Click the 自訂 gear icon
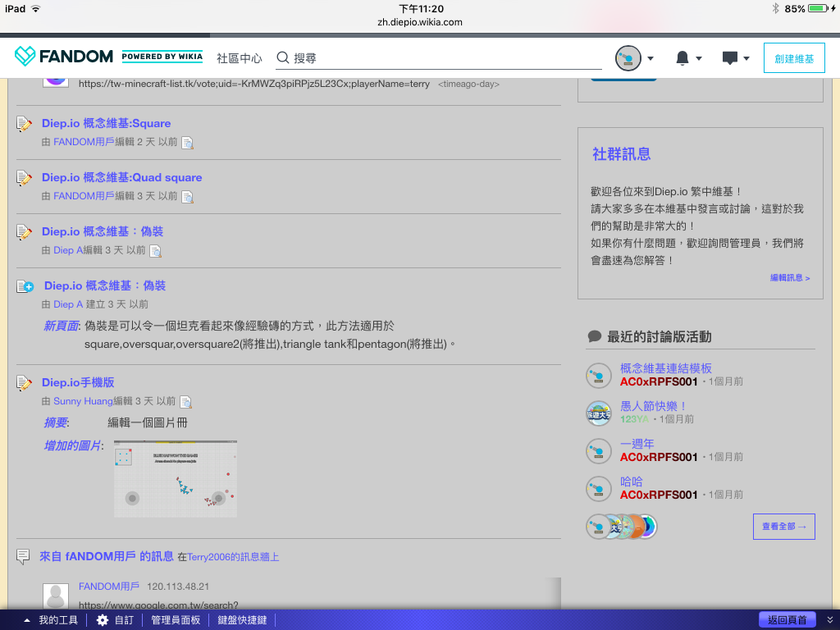 click(103, 620)
